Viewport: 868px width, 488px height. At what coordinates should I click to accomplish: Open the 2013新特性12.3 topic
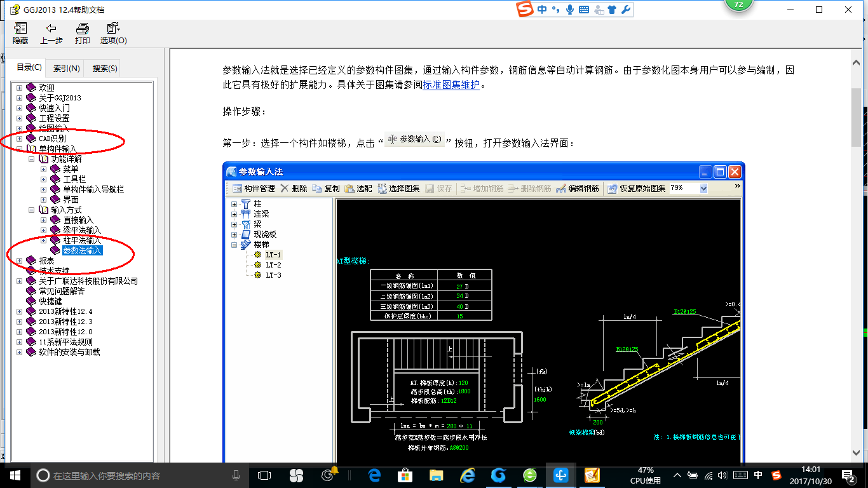click(65, 322)
